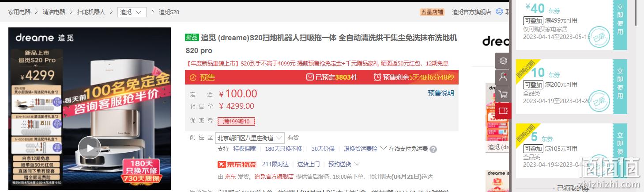Expand the 退换货运费险 support options chevron
This screenshot has height=192, width=644.
tap(383, 148)
